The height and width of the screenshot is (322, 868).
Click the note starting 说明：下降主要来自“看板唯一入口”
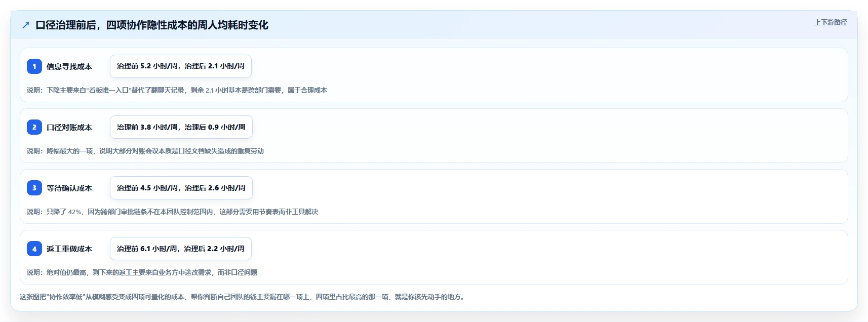tap(177, 90)
